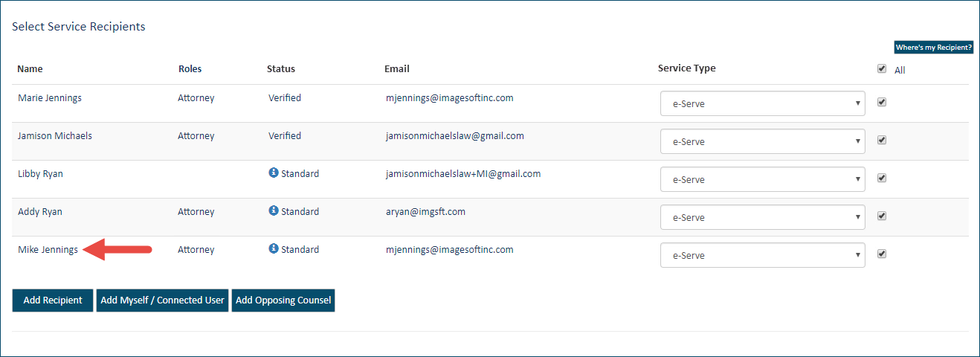980x357 pixels.
Task: Click the info icon in Addy Ryan's status
Action: click(274, 211)
